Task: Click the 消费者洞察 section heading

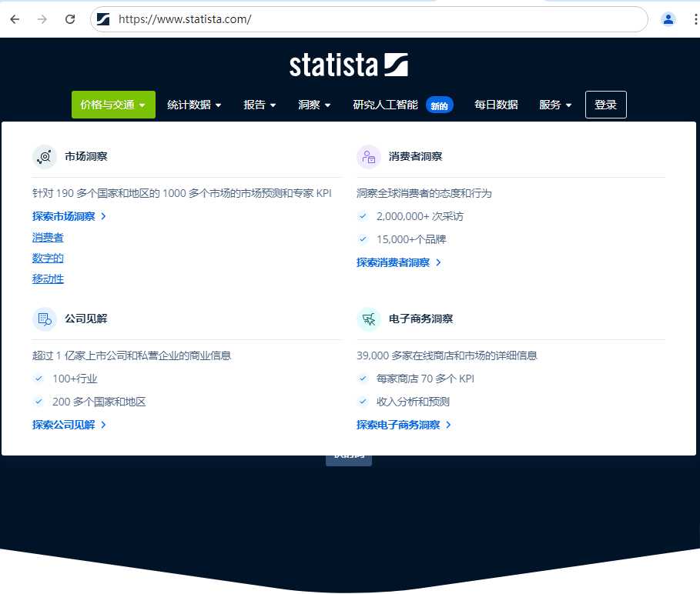Action: click(416, 156)
